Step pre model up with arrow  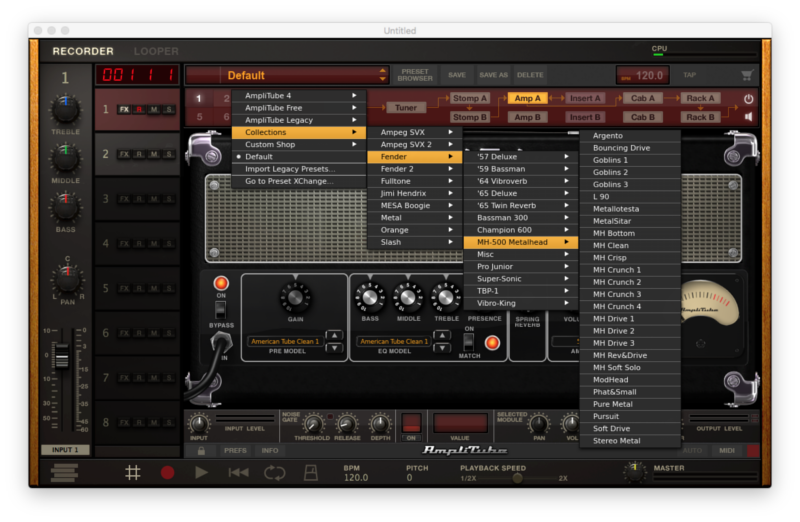pyautogui.click(x=334, y=335)
